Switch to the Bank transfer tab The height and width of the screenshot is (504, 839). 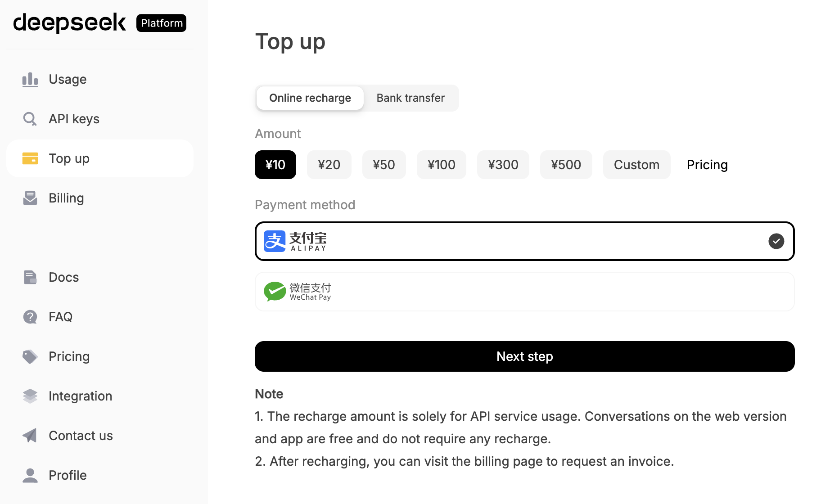(410, 98)
